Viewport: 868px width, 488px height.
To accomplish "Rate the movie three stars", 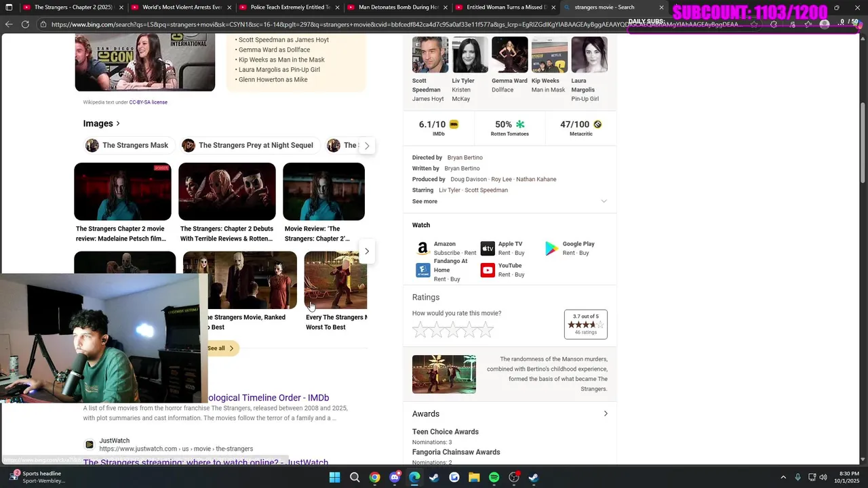I will (453, 330).
